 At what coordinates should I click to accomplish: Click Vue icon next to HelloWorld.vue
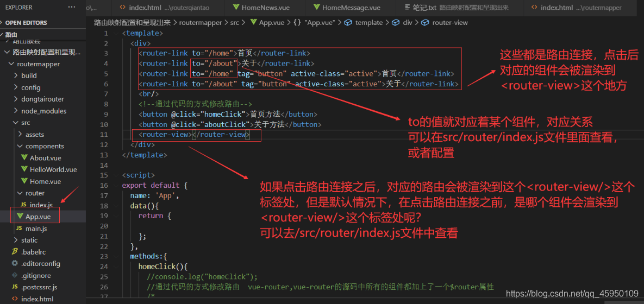pyautogui.click(x=24, y=169)
